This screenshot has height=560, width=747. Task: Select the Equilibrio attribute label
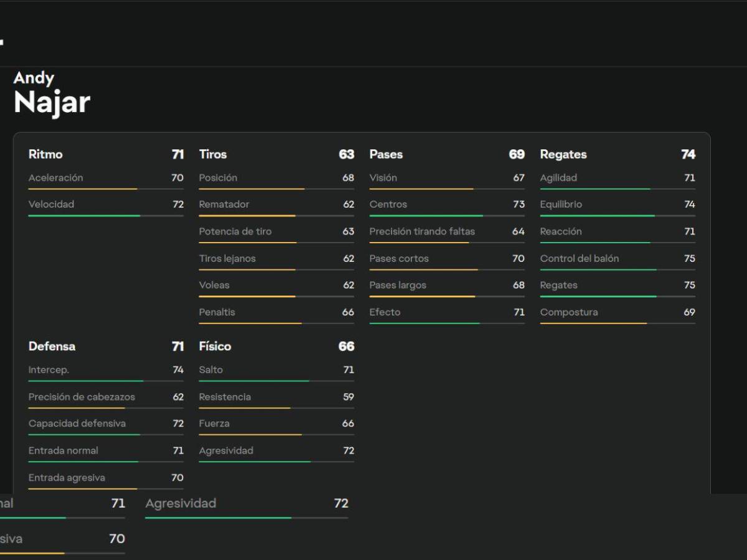[x=561, y=205]
